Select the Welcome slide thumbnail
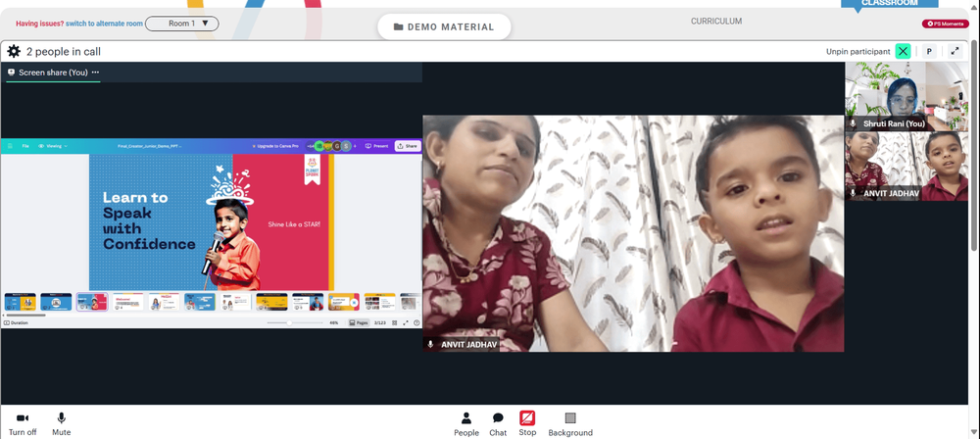Screen dimensions: 980x439 point(128,302)
